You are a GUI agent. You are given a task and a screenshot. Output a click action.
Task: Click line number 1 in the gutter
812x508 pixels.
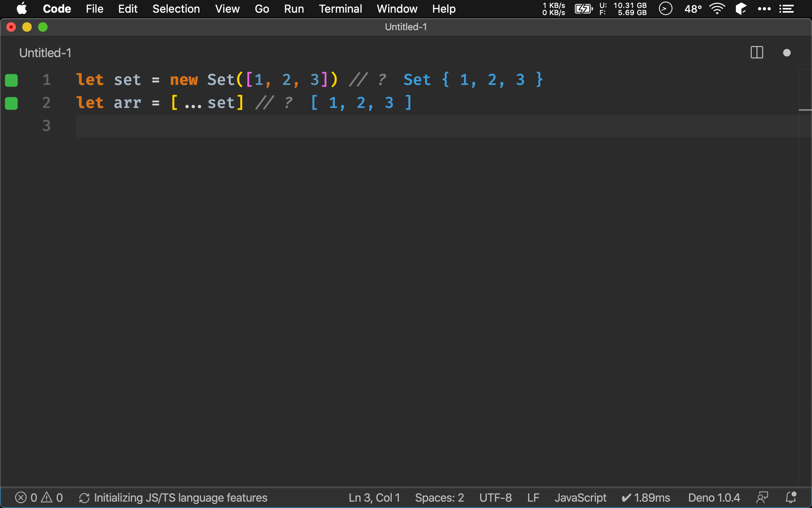pos(46,80)
